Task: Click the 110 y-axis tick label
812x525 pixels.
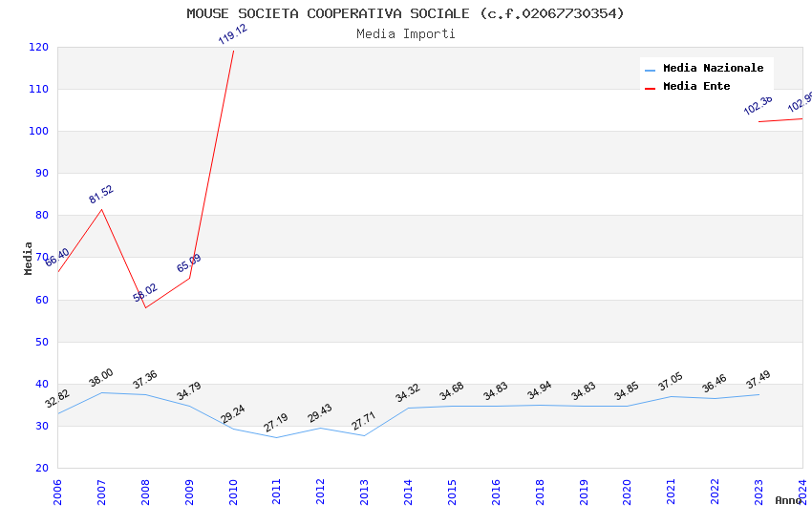Action: pos(39,89)
